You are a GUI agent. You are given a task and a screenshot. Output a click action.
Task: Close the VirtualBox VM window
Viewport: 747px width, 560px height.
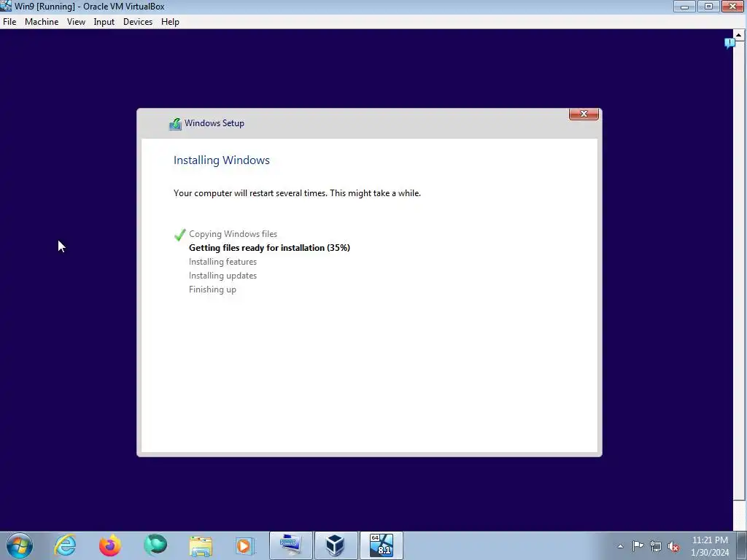(x=732, y=6)
